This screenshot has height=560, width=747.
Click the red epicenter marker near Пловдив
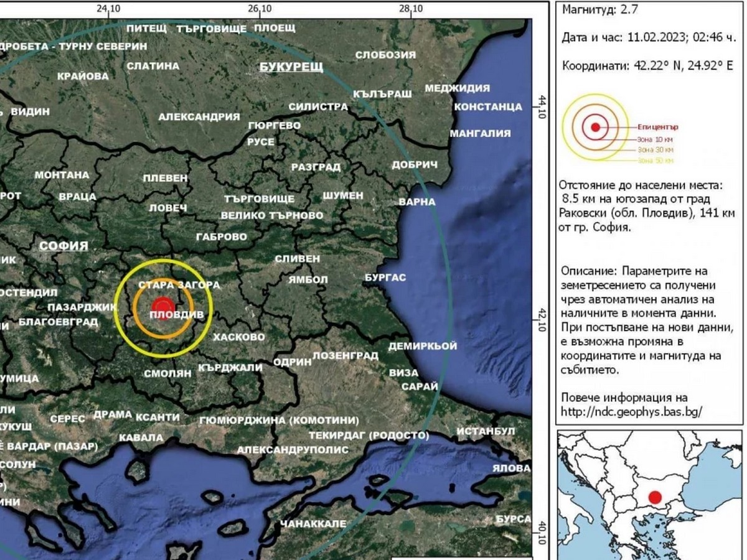click(163, 306)
